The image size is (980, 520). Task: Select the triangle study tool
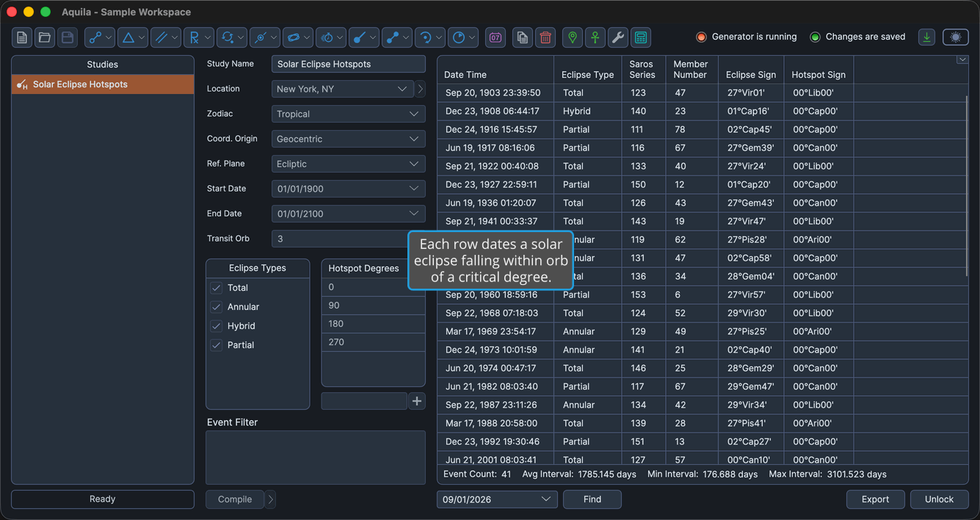133,37
